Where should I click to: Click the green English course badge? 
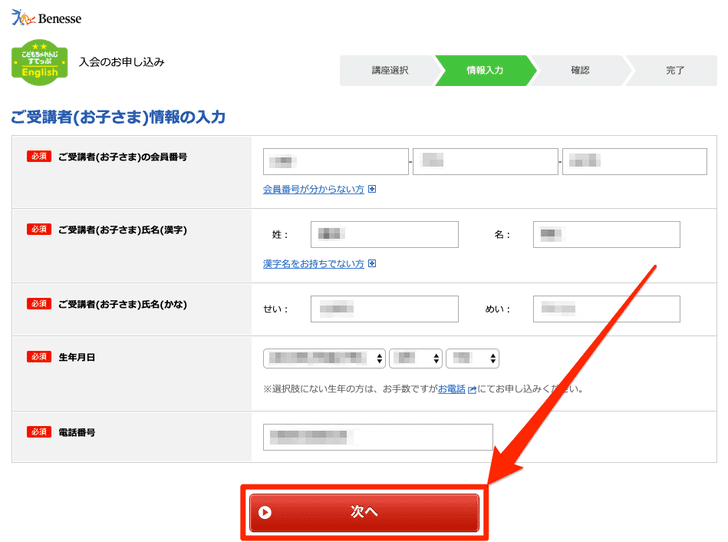point(39,62)
